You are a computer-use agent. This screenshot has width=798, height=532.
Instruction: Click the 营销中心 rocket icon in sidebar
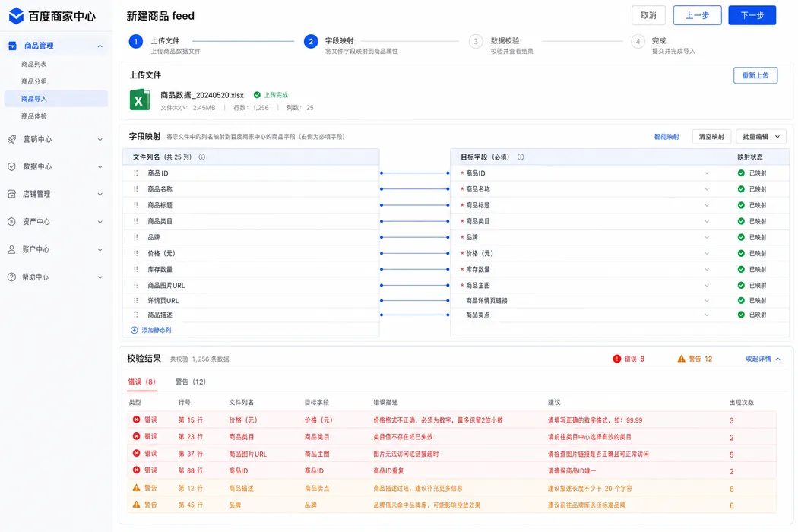[11, 139]
